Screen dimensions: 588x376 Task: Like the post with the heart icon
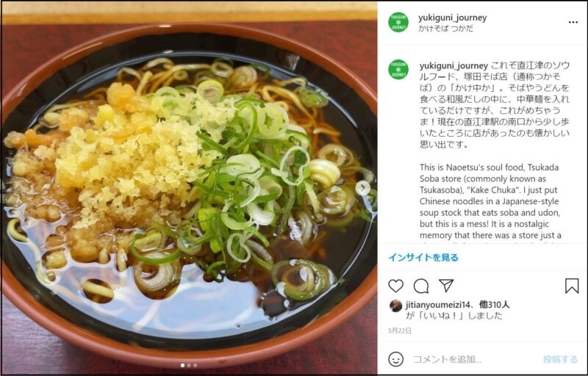(x=395, y=286)
